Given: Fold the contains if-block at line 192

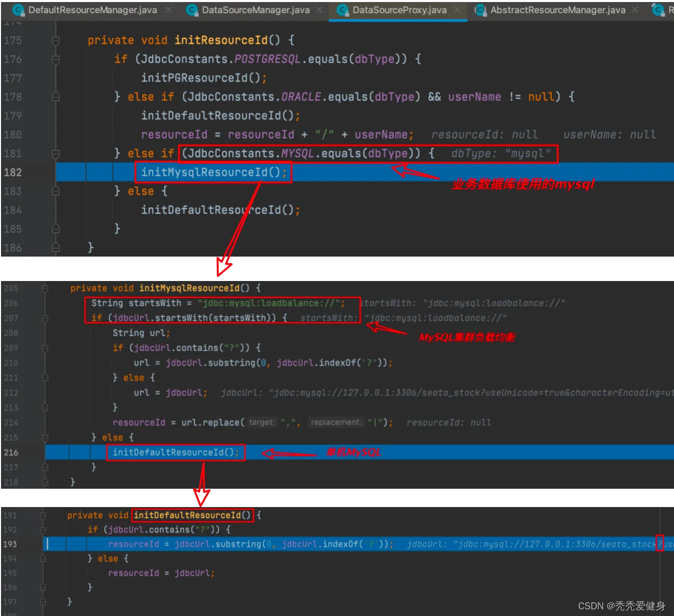Looking at the screenshot, I should click(x=43, y=529).
